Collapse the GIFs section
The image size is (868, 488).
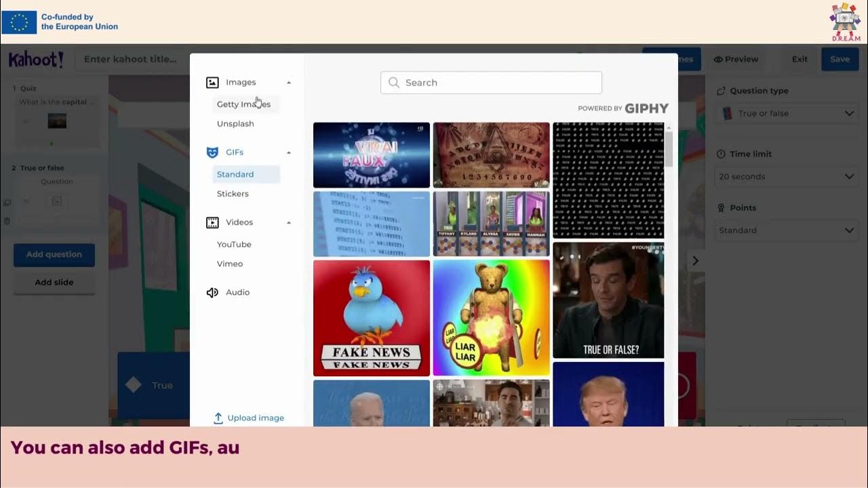coord(289,152)
